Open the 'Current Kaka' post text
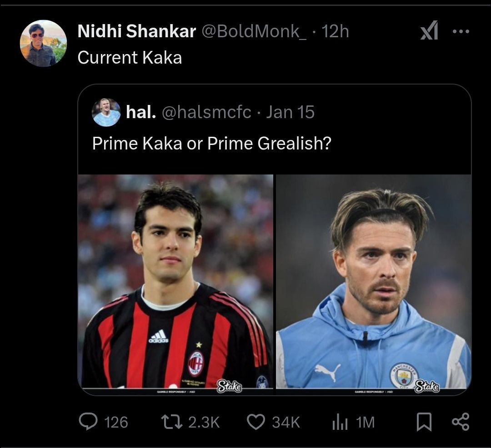 click(130, 58)
